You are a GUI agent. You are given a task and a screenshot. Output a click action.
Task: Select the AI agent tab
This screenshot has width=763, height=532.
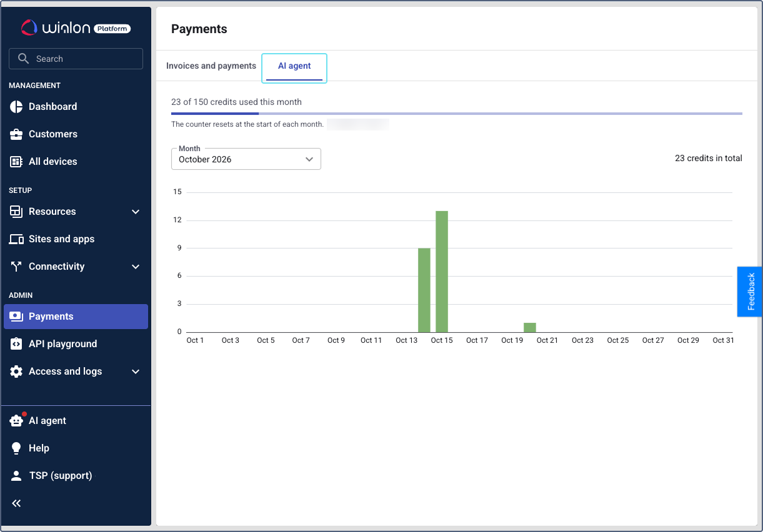pyautogui.click(x=294, y=66)
